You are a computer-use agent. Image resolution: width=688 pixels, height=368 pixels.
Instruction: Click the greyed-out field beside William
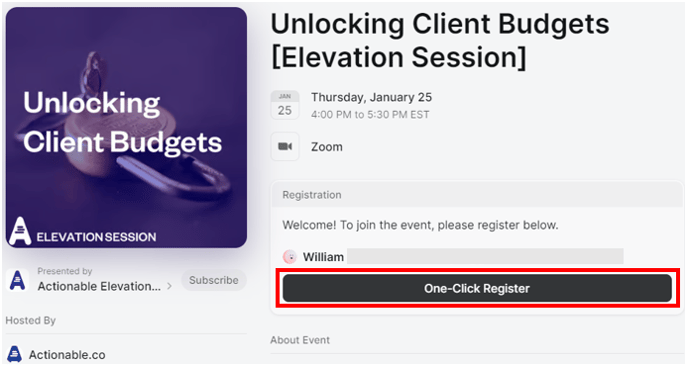[485, 256]
